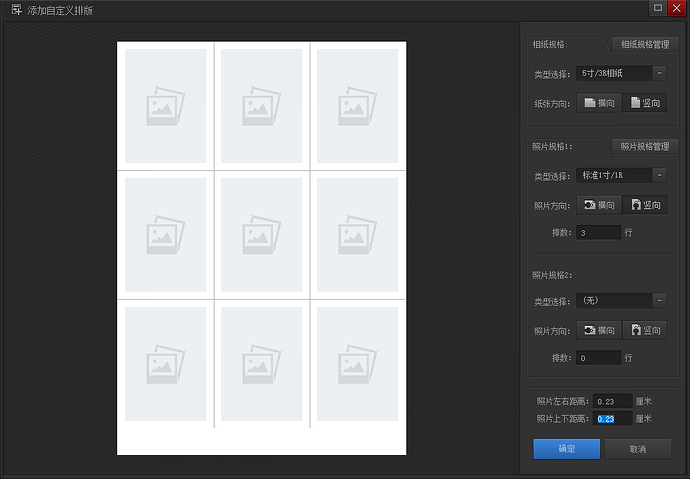Click the 取消 cancel button
The width and height of the screenshot is (690, 479).
pyautogui.click(x=638, y=449)
